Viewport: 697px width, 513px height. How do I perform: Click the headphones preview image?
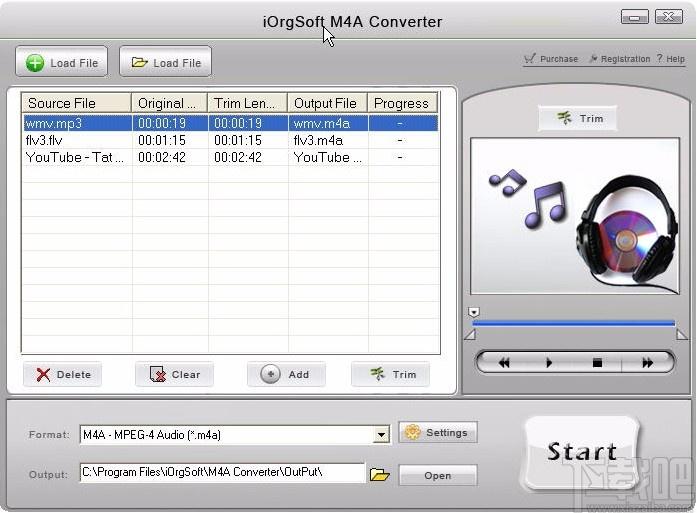[574, 216]
